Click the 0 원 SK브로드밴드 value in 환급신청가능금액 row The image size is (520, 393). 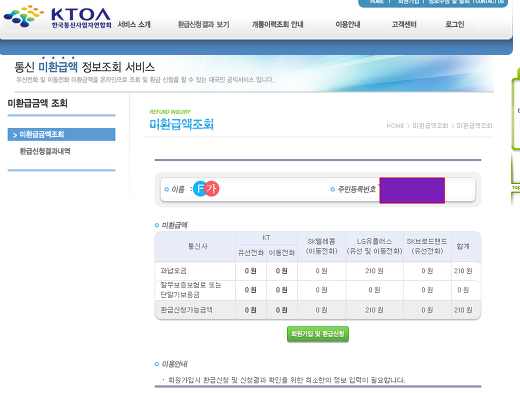[427, 310]
